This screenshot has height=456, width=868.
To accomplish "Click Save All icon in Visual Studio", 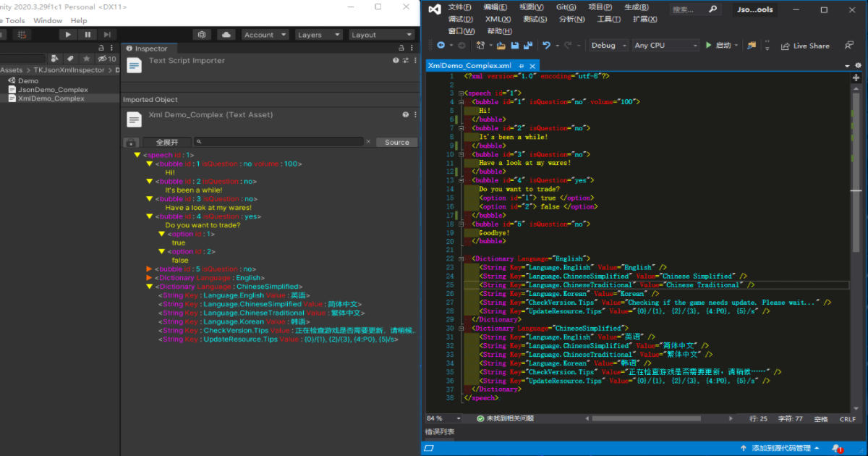I will [x=527, y=46].
